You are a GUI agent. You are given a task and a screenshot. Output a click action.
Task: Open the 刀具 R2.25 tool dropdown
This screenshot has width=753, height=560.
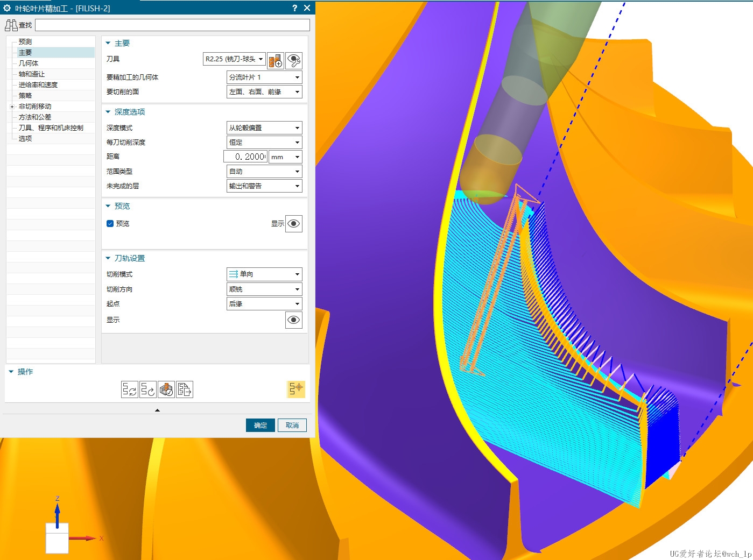click(x=234, y=59)
